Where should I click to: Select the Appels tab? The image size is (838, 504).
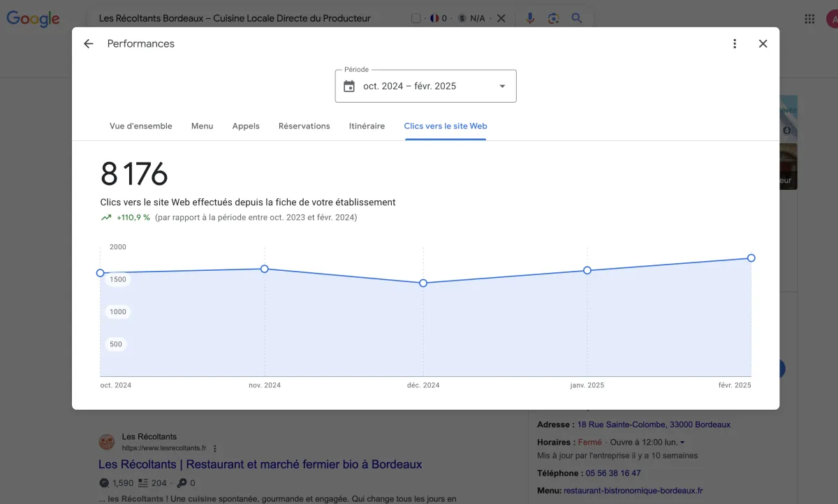[x=246, y=126]
